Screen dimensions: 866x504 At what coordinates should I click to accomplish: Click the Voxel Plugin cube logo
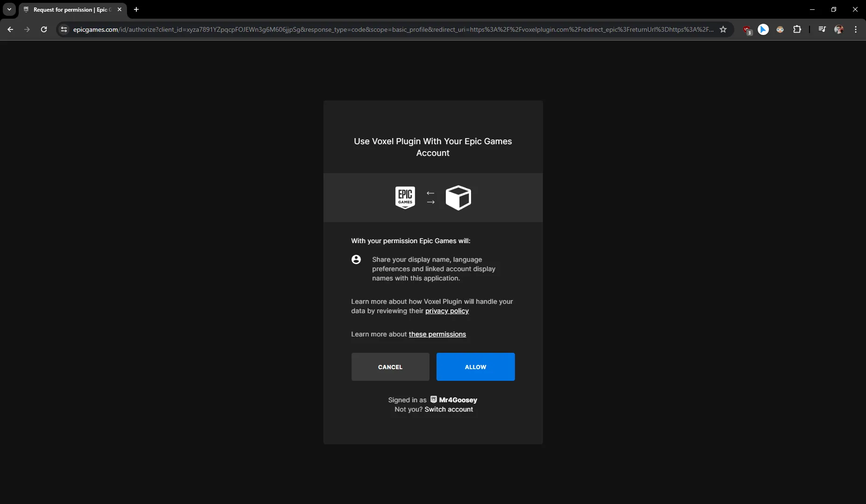458,198
